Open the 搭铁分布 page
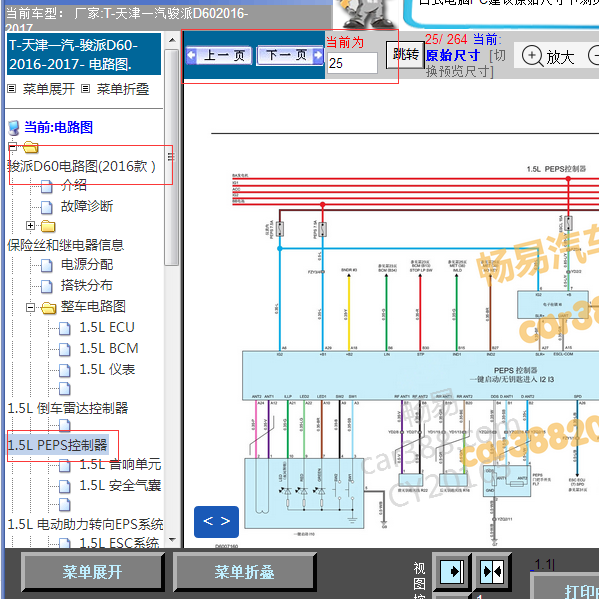The height and width of the screenshot is (599, 599). 86,285
